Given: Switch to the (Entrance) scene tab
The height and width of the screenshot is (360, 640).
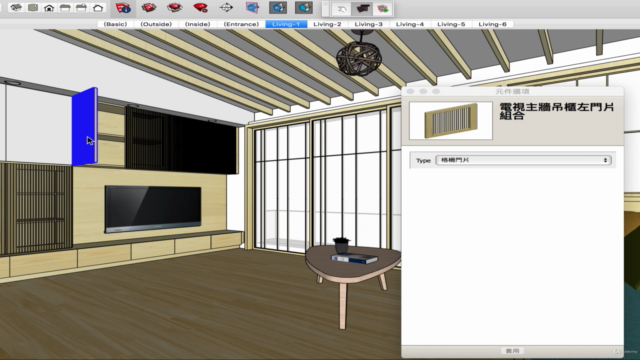Looking at the screenshot, I should tap(241, 24).
